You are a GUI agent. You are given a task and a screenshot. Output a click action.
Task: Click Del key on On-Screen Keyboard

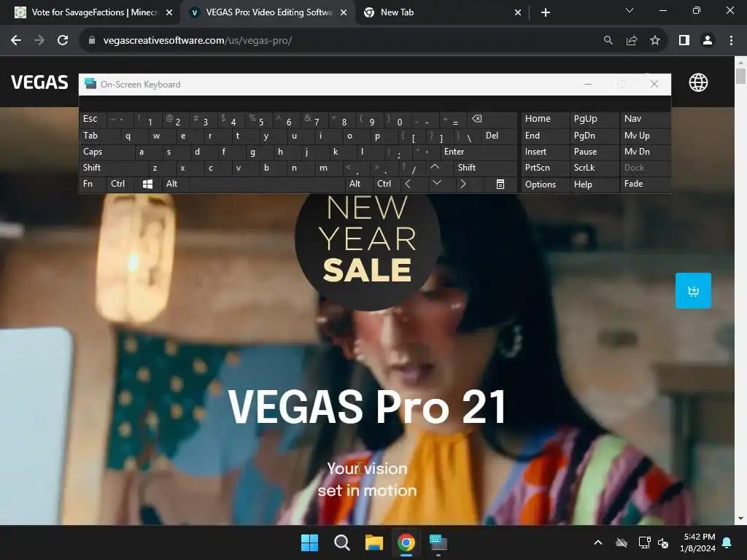click(x=499, y=136)
